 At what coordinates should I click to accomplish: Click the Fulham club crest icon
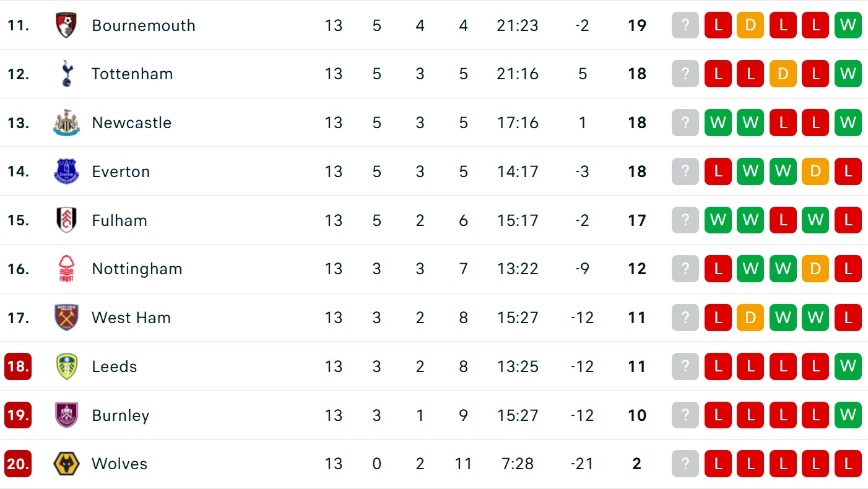point(66,220)
